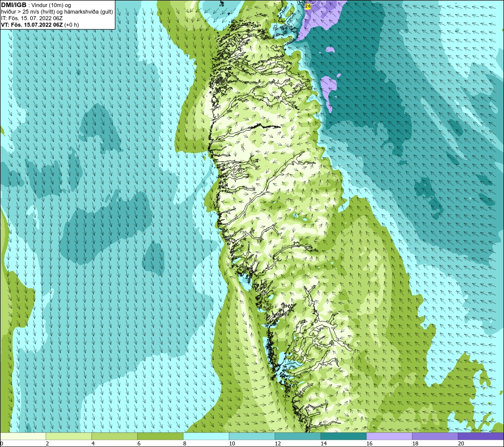Click the yellow 26 max gust marker
Viewport: 504px width, 447px height.
(307, 6)
